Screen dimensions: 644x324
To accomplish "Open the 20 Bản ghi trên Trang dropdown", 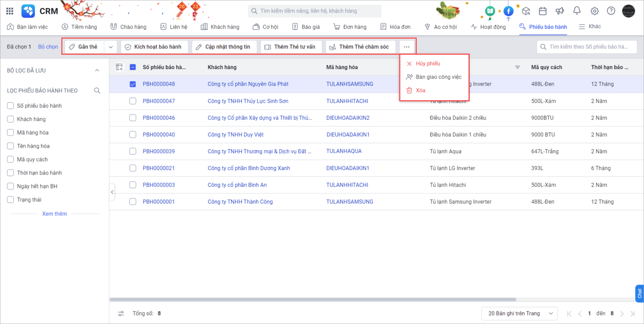I will click(x=520, y=314).
